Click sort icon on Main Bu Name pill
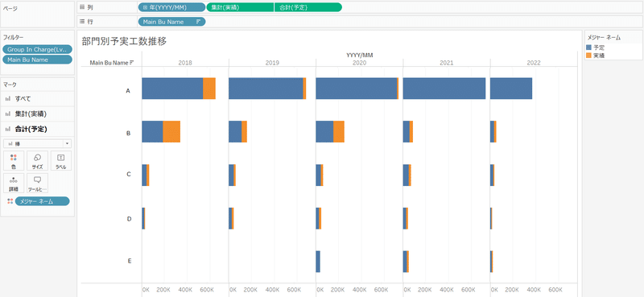 198,22
